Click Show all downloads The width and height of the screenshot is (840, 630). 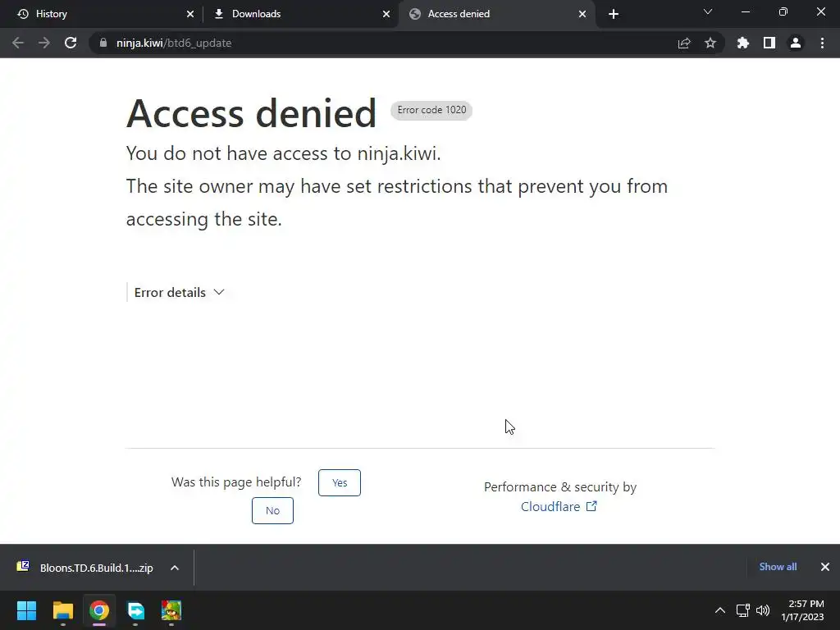[x=778, y=567]
